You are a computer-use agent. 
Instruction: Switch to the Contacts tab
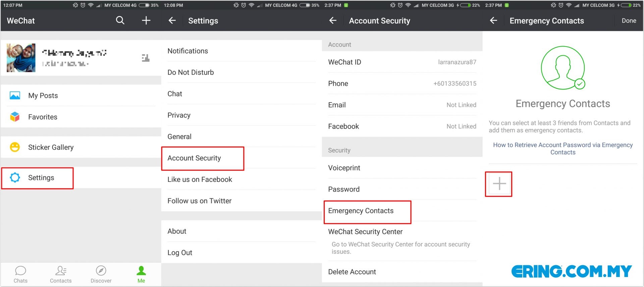(x=61, y=274)
